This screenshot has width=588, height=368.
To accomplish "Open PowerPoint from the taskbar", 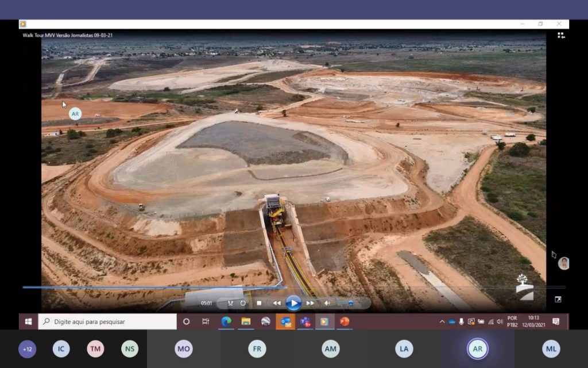I will pos(345,321).
